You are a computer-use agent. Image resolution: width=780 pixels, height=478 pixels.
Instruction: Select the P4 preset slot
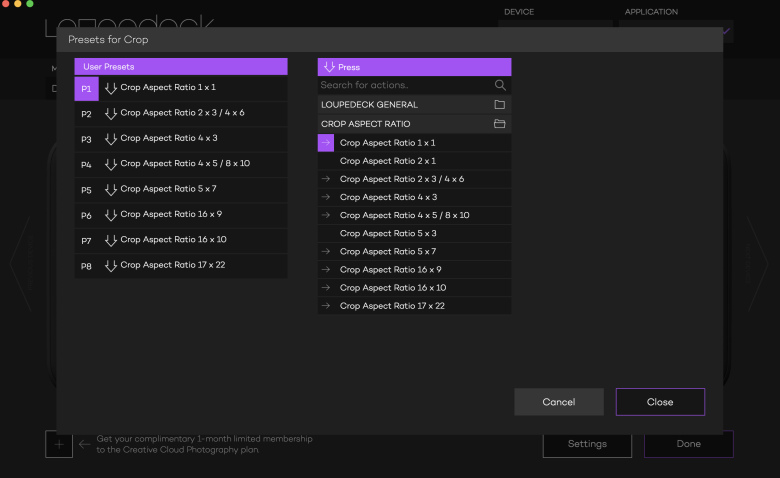coord(87,165)
